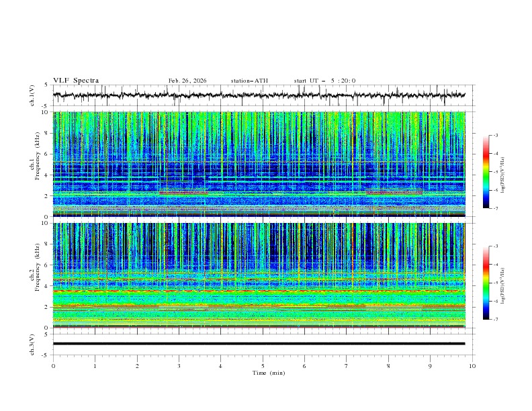This screenshot has height=411, width=532.
Task: Select the start UT time label
Action: point(324,81)
